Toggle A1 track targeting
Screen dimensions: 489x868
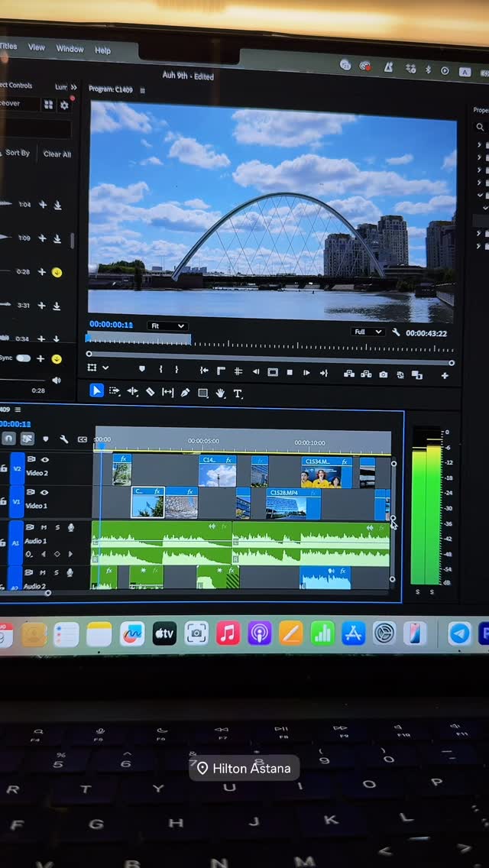16,543
